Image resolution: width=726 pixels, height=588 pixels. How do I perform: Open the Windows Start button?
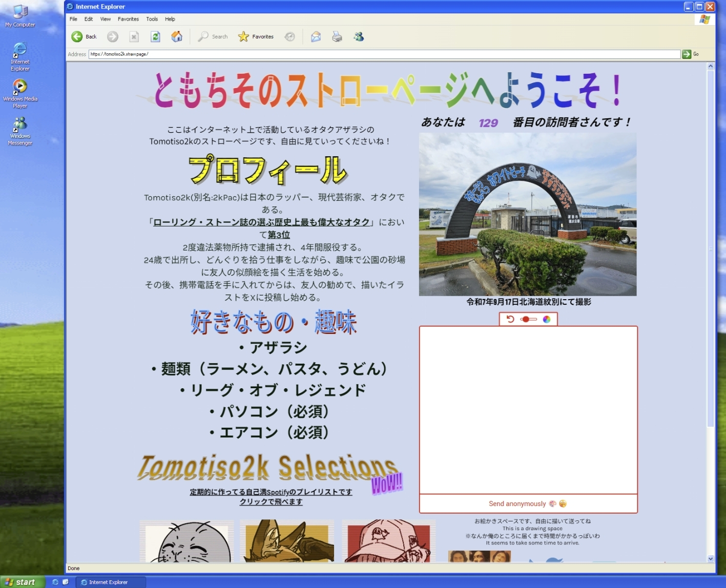tap(20, 582)
